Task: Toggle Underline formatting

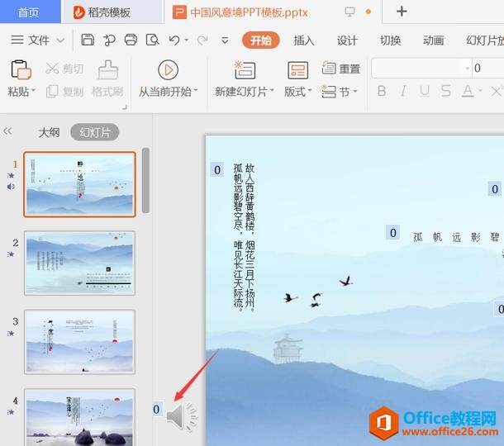Action: [x=425, y=91]
